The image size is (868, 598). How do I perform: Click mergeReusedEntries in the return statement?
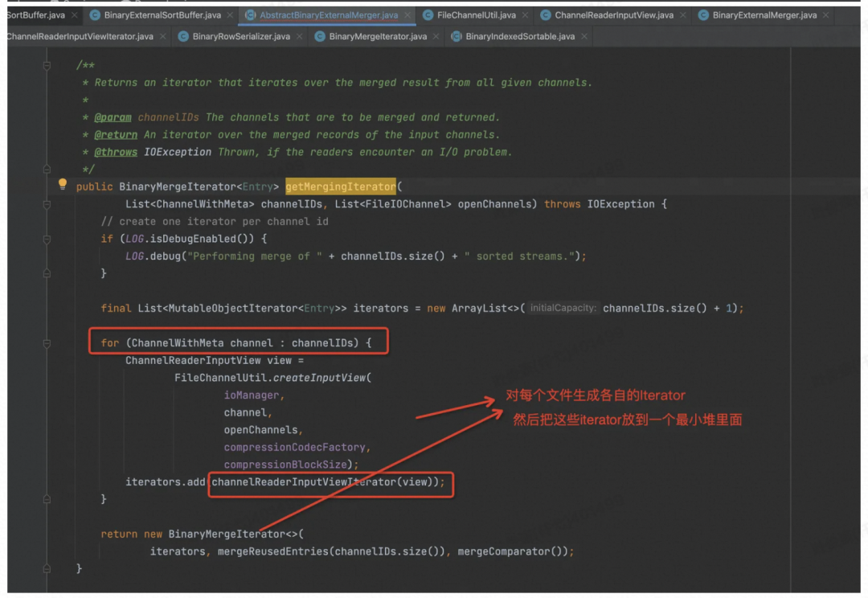click(272, 551)
